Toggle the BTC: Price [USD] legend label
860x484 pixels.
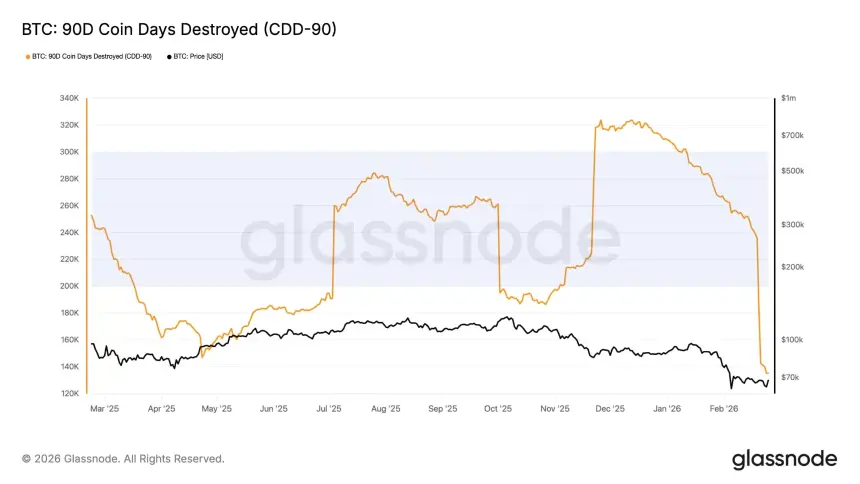pyautogui.click(x=198, y=56)
